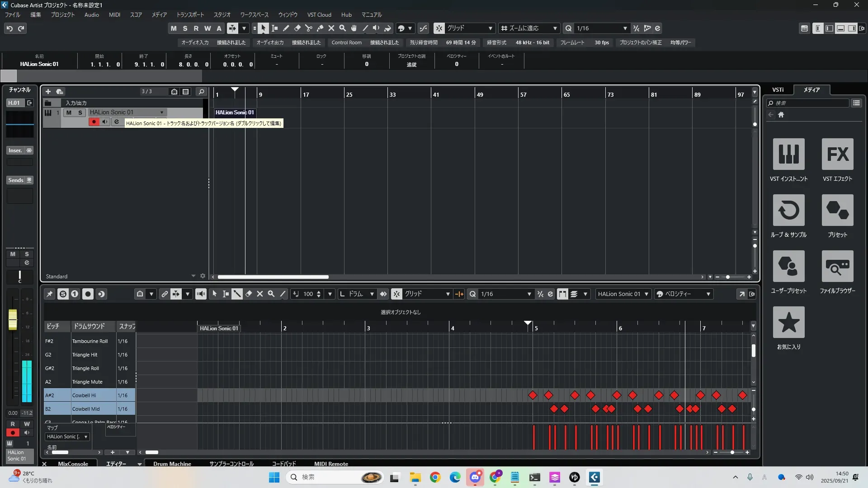Open the Favorites star tile

(788, 322)
